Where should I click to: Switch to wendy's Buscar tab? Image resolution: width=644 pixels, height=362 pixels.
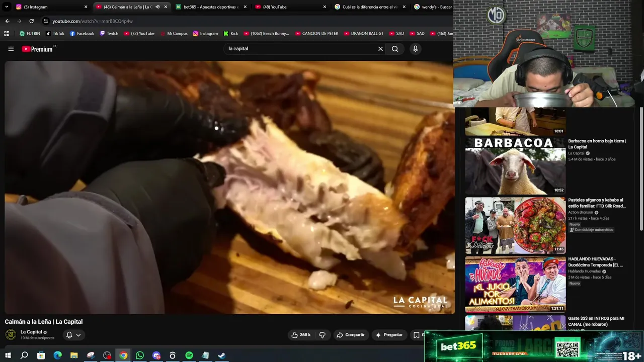433,7
